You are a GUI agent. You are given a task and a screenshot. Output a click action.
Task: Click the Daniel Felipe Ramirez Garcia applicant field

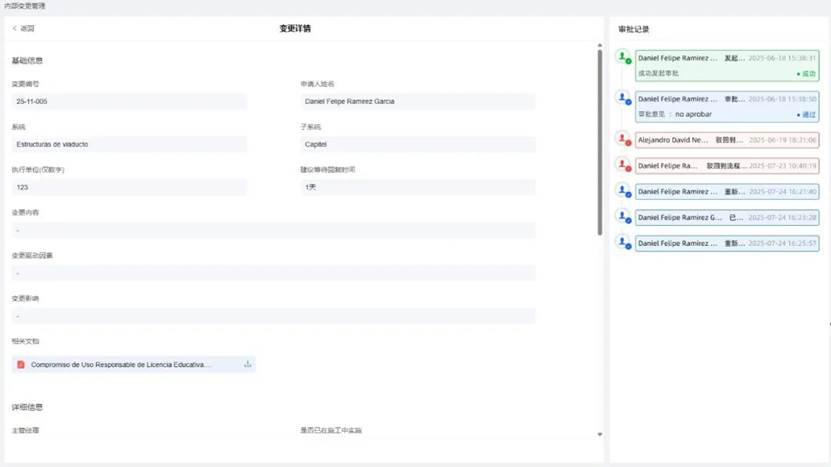418,101
